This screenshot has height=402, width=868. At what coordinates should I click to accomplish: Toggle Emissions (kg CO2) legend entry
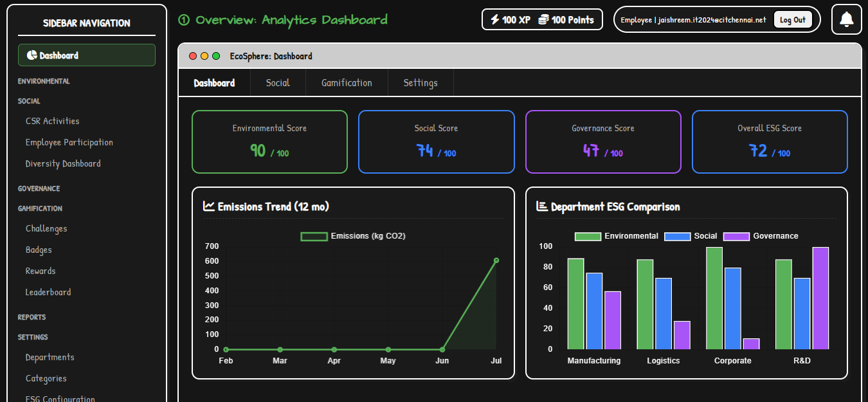[353, 236]
